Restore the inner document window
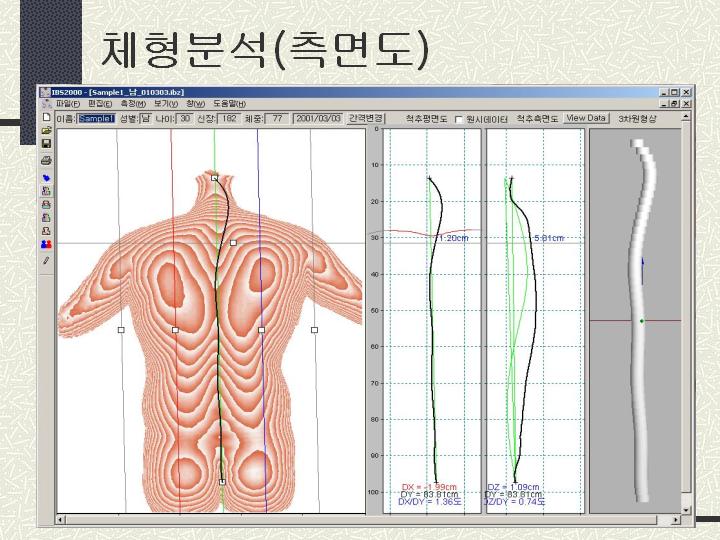Screen dimensions: 720x540 click(675, 104)
